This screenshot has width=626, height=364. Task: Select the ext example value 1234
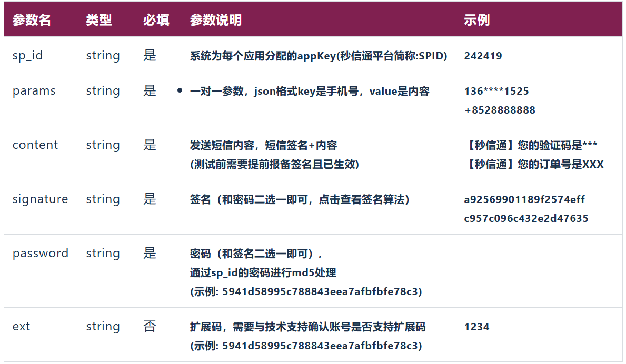point(476,327)
